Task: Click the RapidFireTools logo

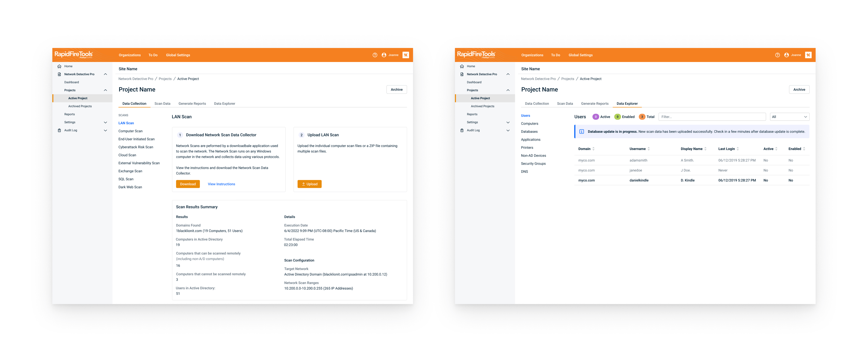Action: click(x=74, y=55)
